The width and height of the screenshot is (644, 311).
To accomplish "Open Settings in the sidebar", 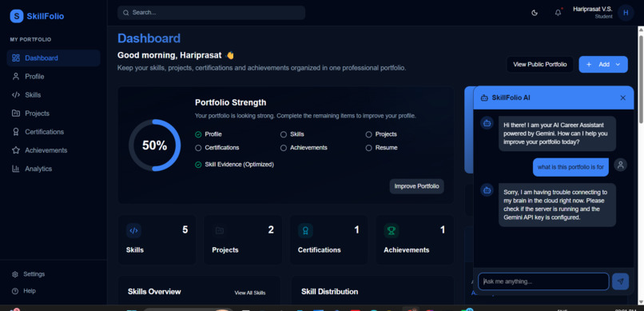I will pyautogui.click(x=54, y=274).
